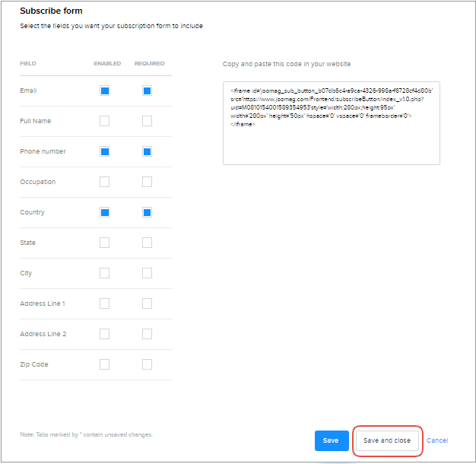Mark Occupation as required
The image size is (476, 464).
(147, 182)
